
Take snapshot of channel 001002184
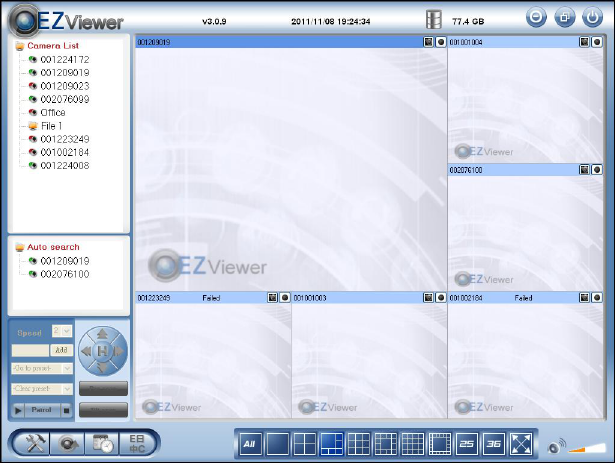pos(584,297)
